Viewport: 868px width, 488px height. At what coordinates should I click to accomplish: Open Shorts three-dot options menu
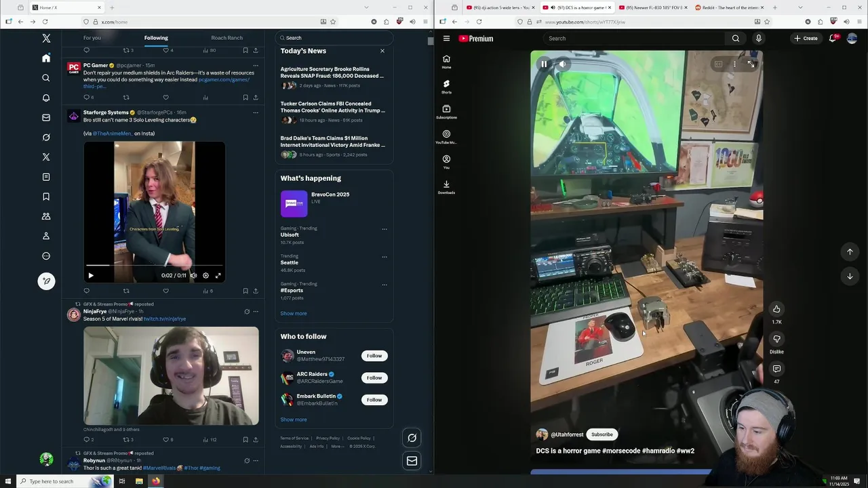(734, 64)
